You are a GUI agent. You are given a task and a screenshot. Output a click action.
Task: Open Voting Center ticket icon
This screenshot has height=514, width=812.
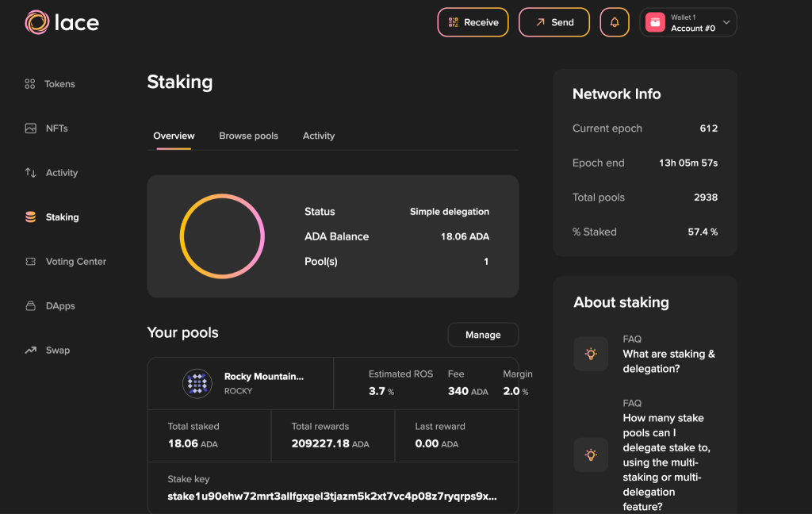pos(30,262)
